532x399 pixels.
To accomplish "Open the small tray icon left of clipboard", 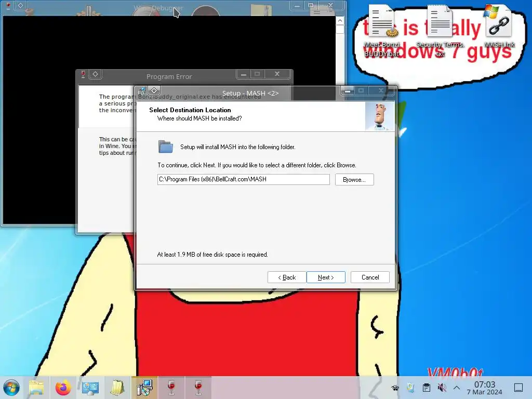I will pos(410,388).
